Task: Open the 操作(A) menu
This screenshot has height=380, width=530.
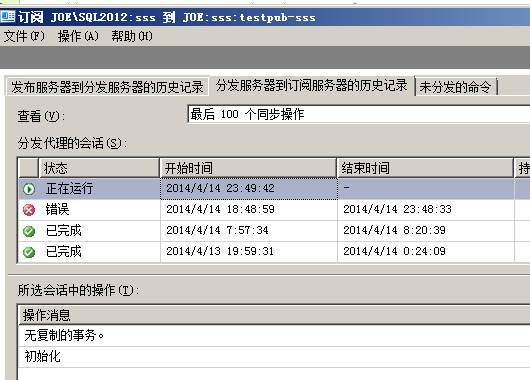Action: [78, 36]
